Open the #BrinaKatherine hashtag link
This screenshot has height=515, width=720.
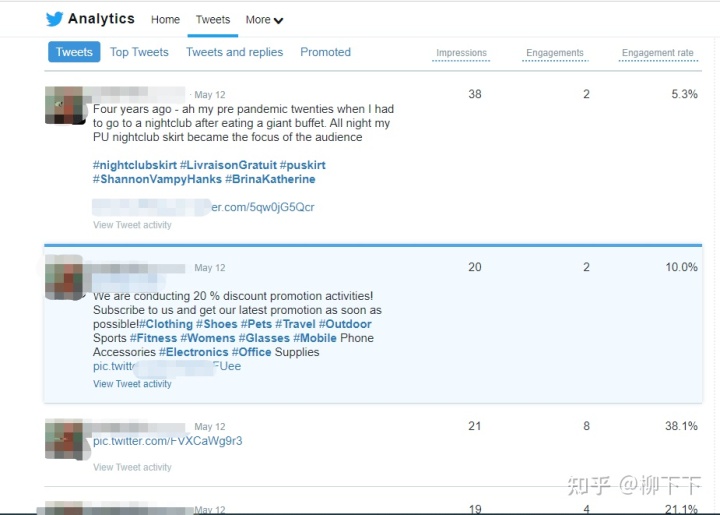[x=270, y=179]
